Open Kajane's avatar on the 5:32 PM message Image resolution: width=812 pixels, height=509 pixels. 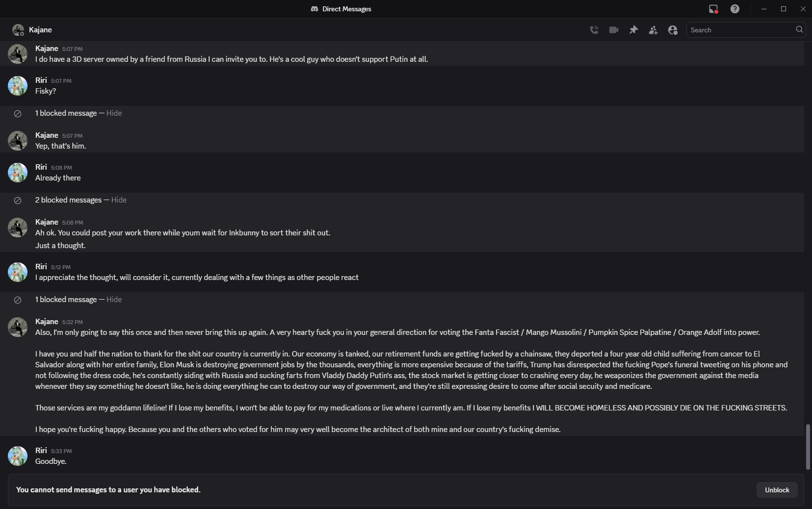18,327
